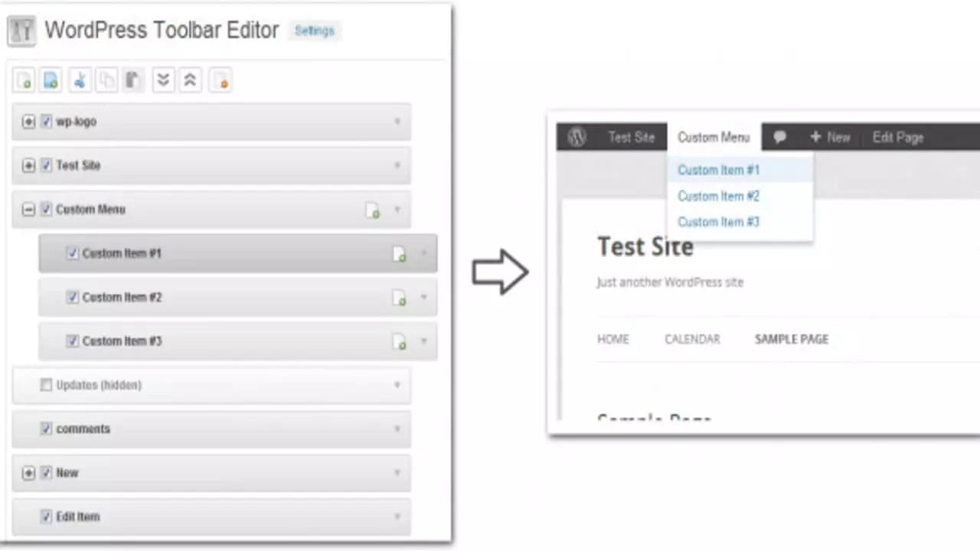Open the Settings link
The width and height of the screenshot is (980, 551).
315,31
